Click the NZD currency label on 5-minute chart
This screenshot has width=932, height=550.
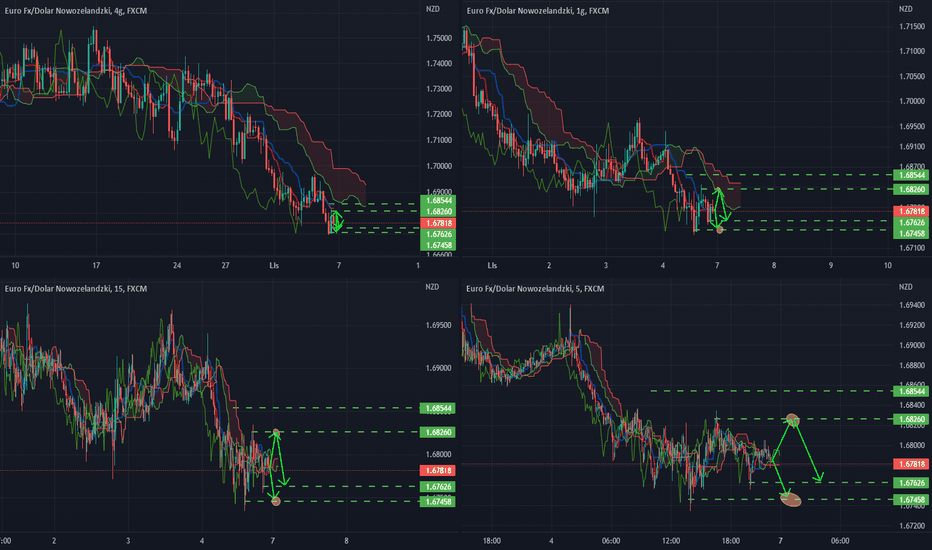coord(905,287)
